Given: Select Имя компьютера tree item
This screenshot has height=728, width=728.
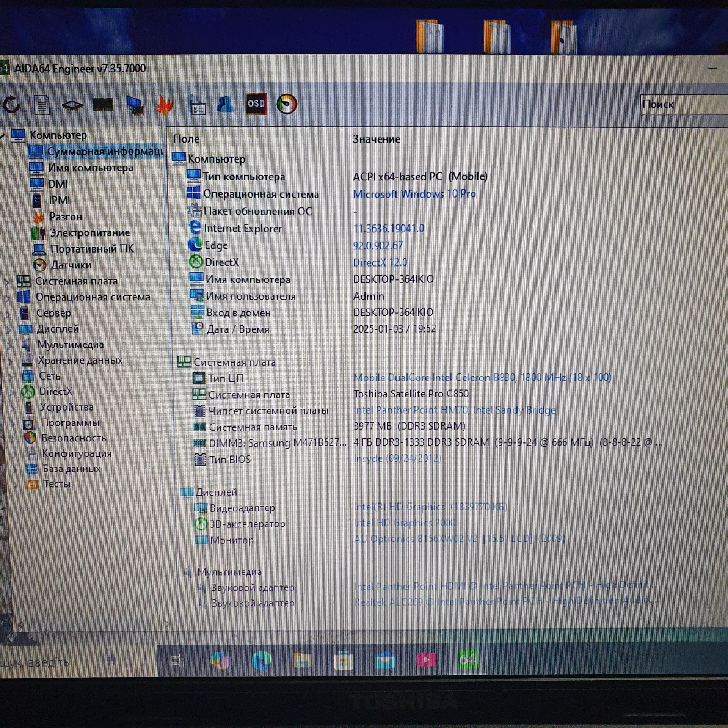Looking at the screenshot, I should click(82, 168).
